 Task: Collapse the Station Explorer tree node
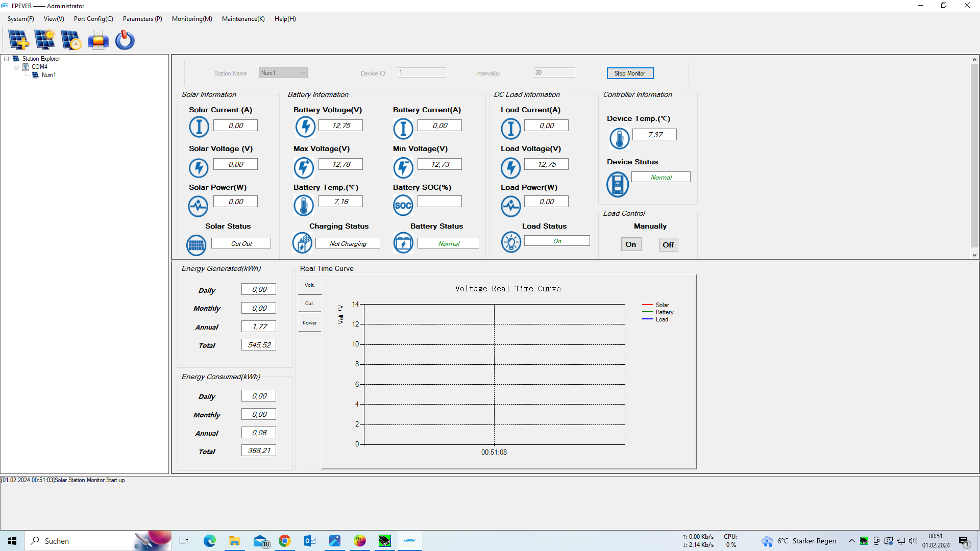(7, 59)
